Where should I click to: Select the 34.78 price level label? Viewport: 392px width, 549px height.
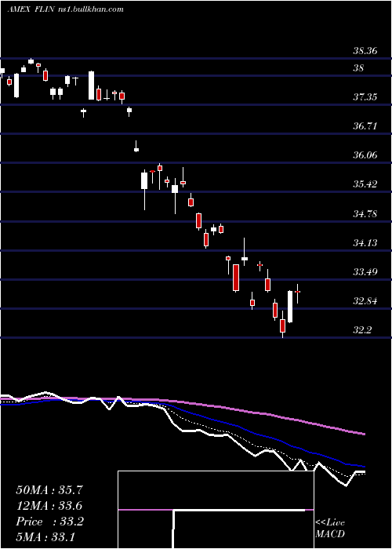365,213
